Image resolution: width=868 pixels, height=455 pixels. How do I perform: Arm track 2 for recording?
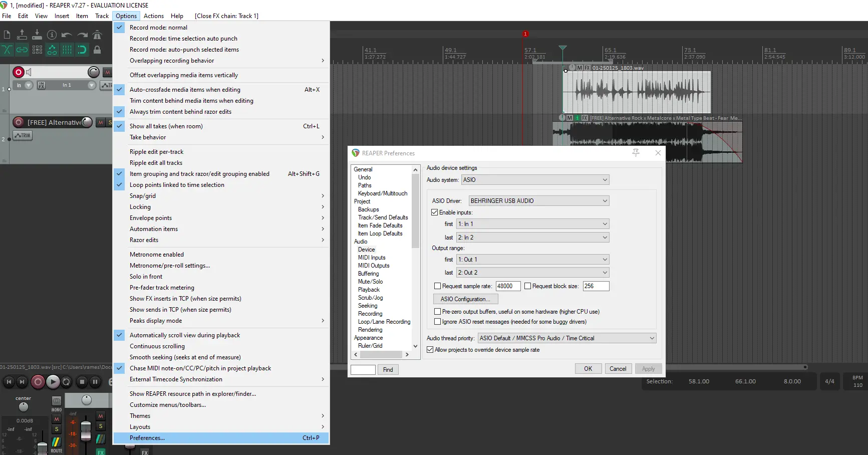point(19,122)
